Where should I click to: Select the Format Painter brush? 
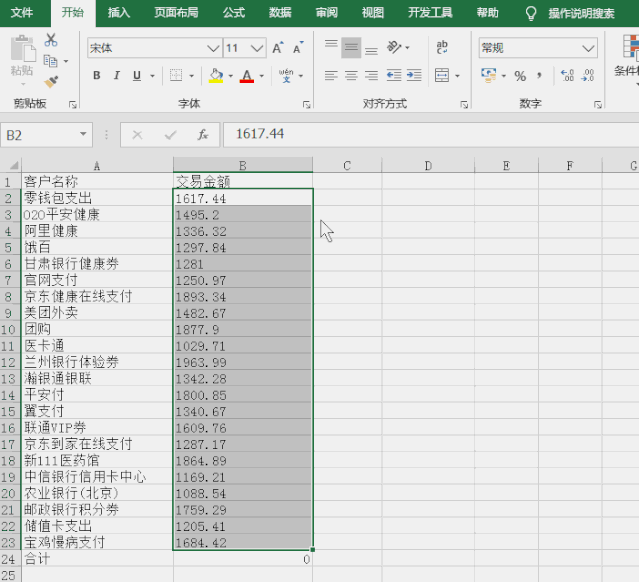point(51,81)
